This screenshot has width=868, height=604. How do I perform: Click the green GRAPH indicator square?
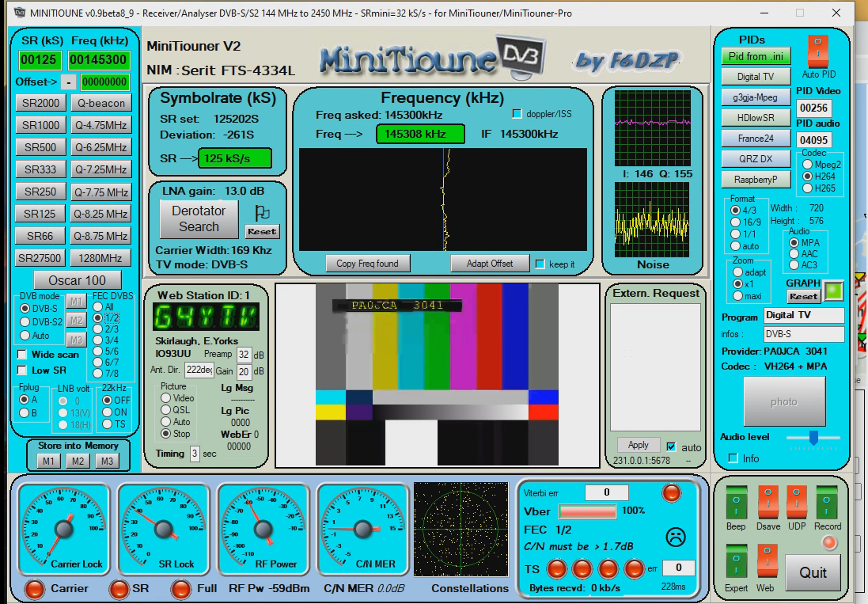(834, 291)
